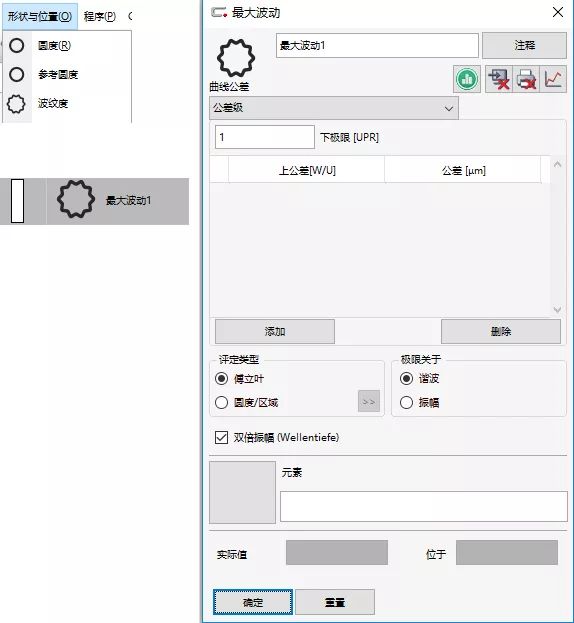Click the wavy curve tolerance icon in dialog
This screenshot has height=623, width=574.
pos(236,58)
